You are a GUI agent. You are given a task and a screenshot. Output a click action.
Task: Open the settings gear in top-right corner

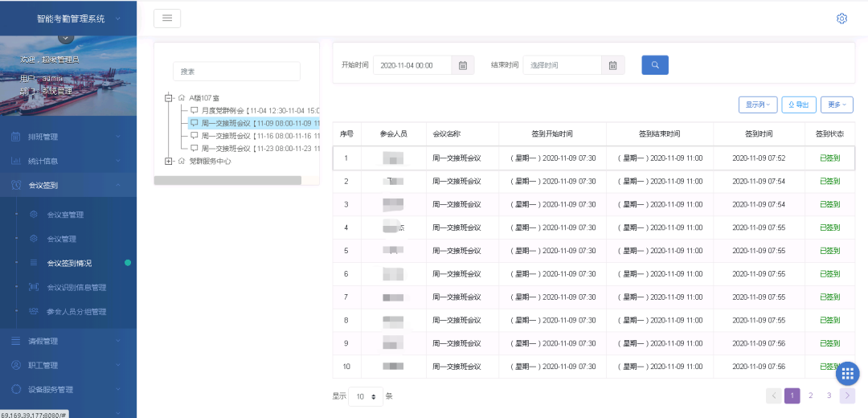841,18
